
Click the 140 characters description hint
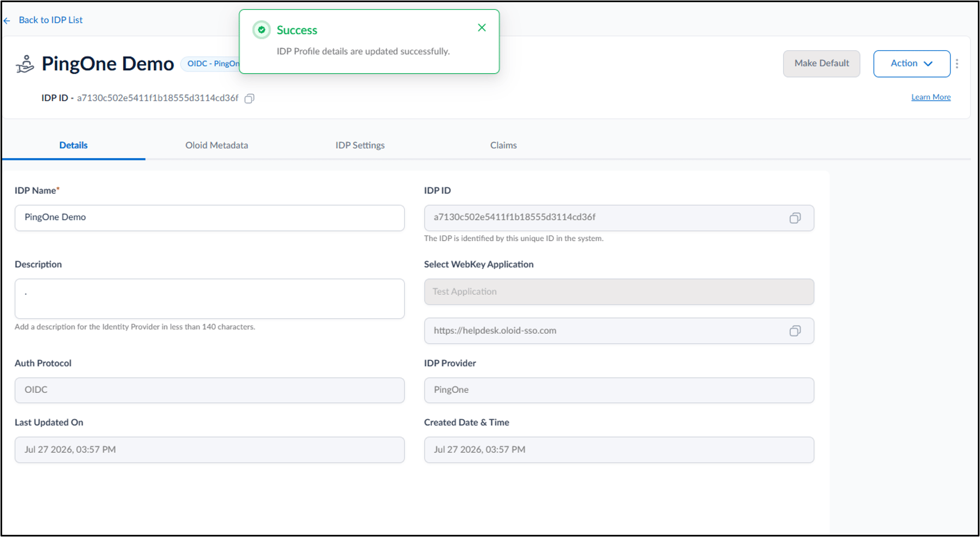tap(135, 327)
